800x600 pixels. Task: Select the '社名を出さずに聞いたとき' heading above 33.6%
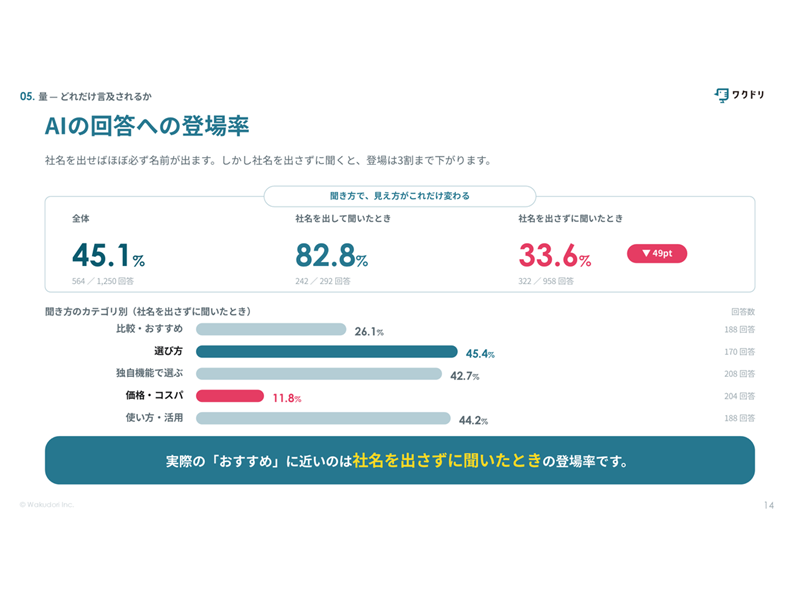pyautogui.click(x=570, y=218)
